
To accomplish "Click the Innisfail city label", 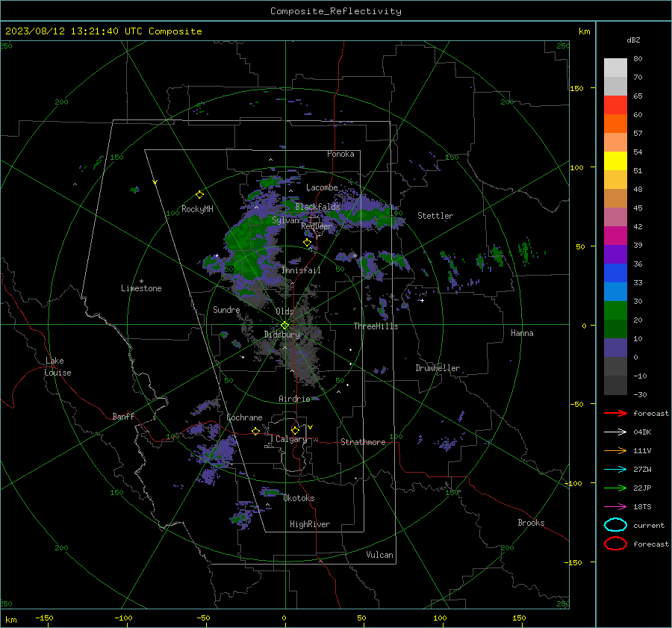I will click(x=301, y=270).
